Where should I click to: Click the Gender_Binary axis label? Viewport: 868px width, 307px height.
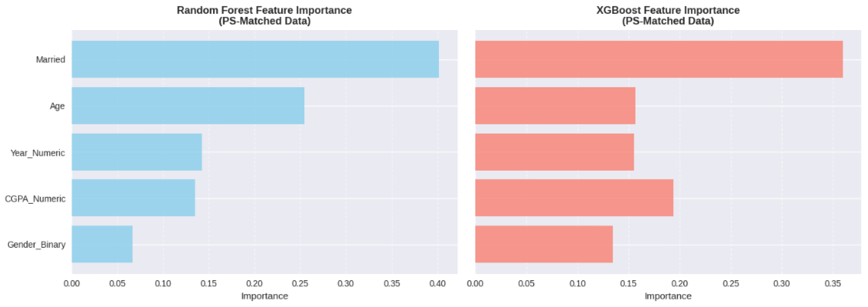coord(36,245)
